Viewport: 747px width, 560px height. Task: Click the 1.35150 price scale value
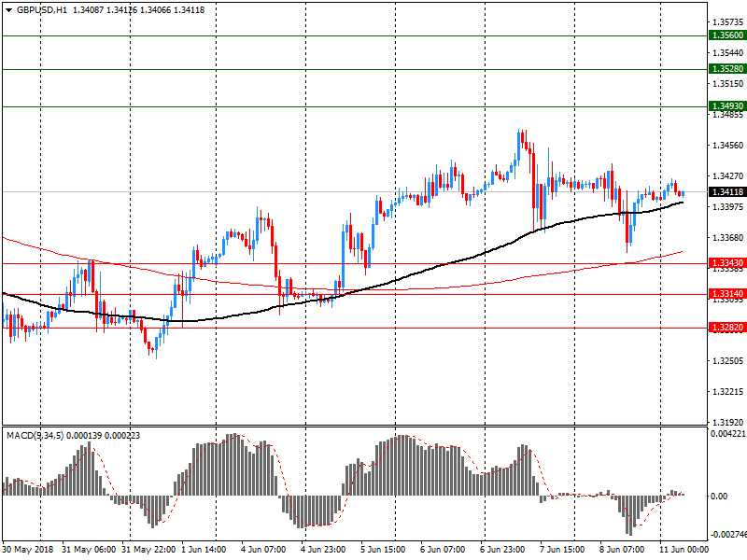pos(727,84)
